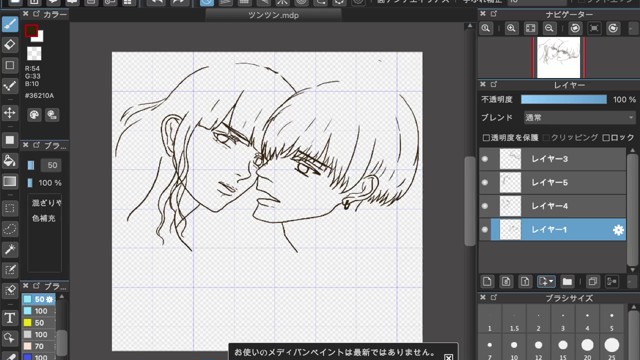
Task: Select the brush preset labeled 70
Action: [x=38, y=346]
